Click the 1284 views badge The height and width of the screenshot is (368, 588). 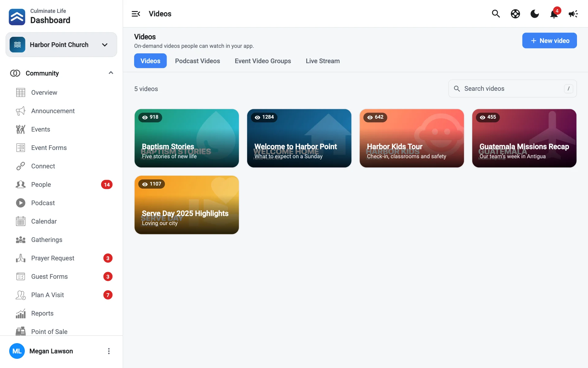click(264, 117)
